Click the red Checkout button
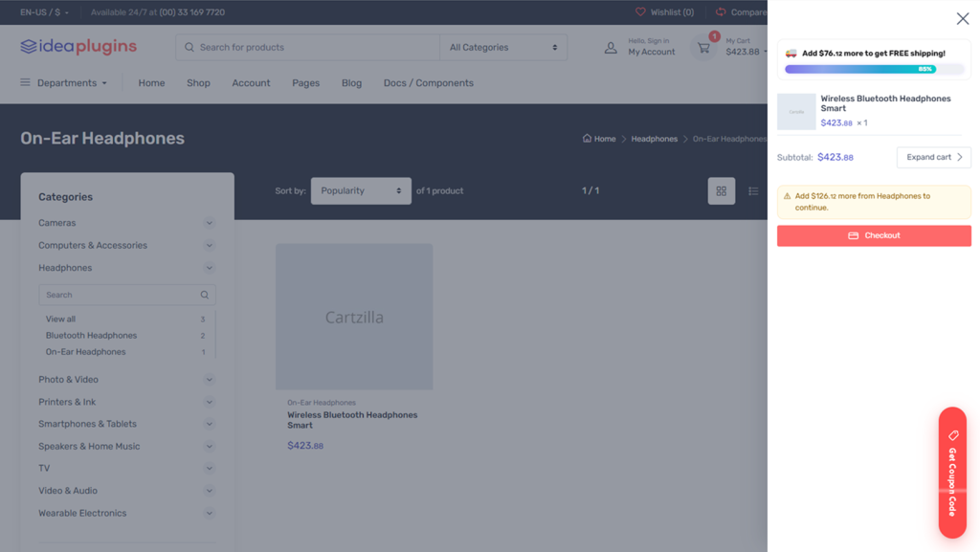The image size is (980, 552). (874, 235)
